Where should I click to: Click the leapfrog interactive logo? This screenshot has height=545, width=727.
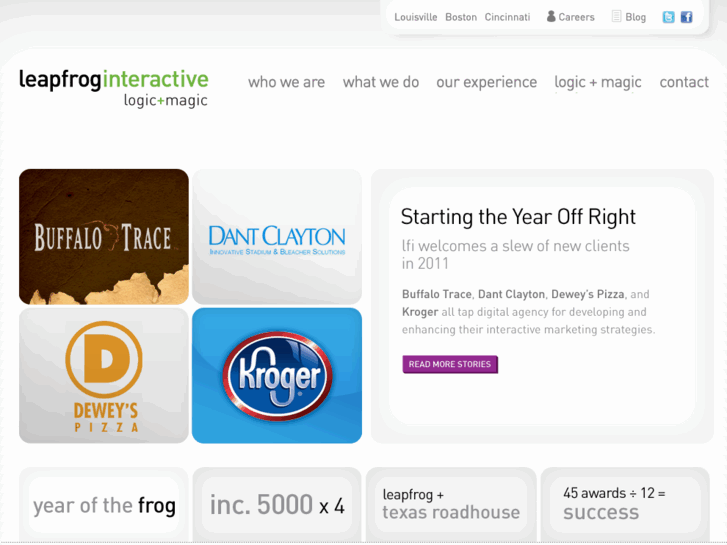click(x=114, y=88)
